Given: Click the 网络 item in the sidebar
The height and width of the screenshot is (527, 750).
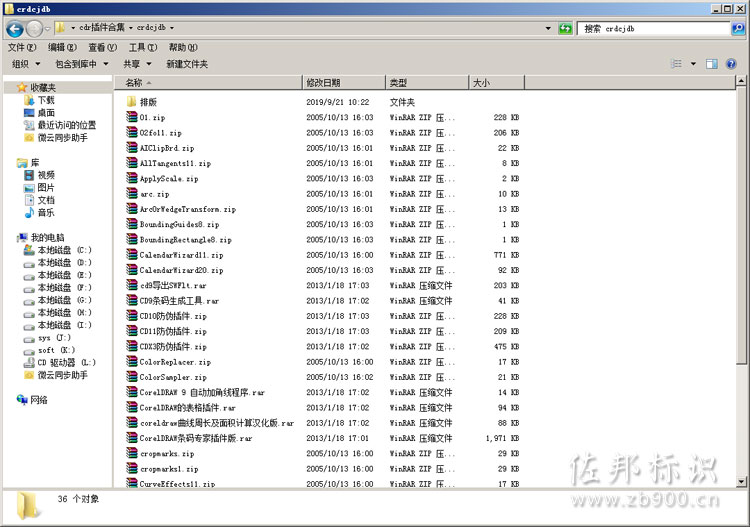Looking at the screenshot, I should point(38,399).
